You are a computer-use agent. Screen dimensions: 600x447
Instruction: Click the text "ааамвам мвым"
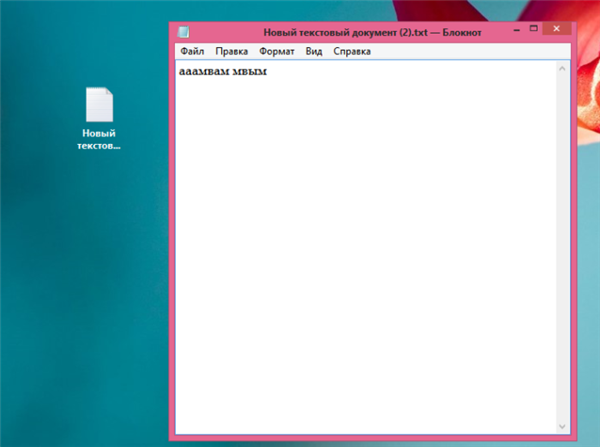(x=223, y=72)
